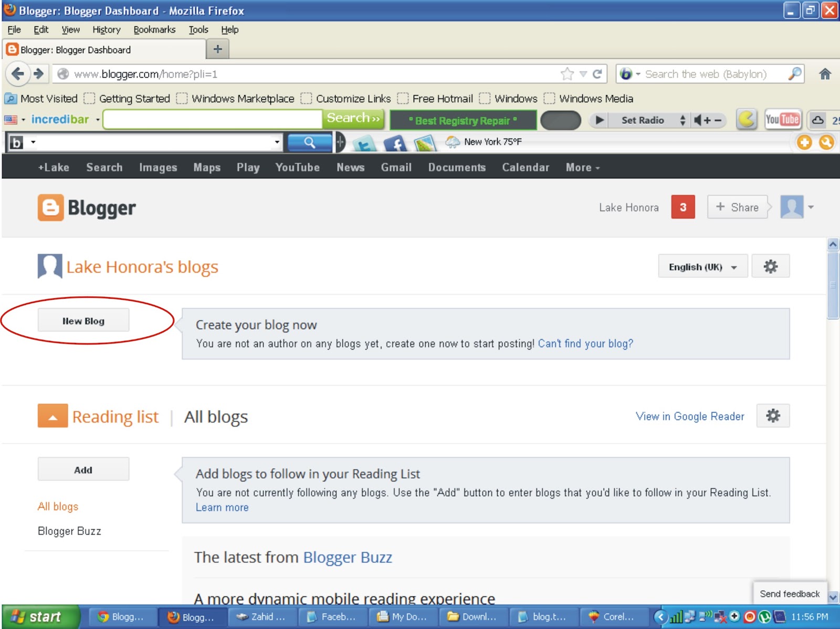Click the green signal-strength tray icon
This screenshot has width=840, height=629.
point(677,617)
